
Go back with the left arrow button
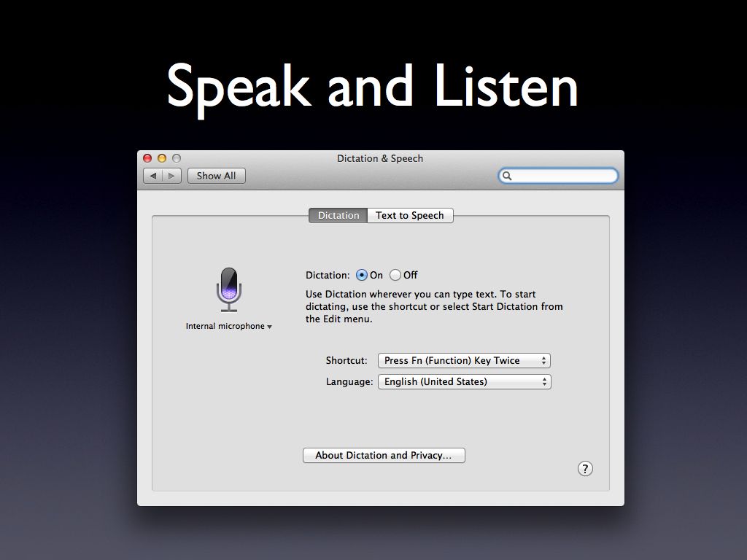pyautogui.click(x=153, y=176)
